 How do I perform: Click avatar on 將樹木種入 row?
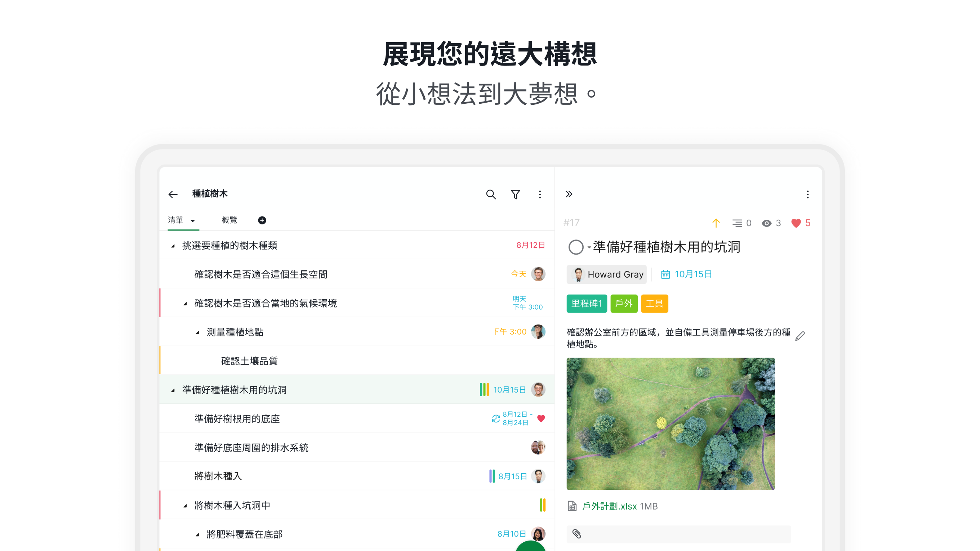[538, 476]
